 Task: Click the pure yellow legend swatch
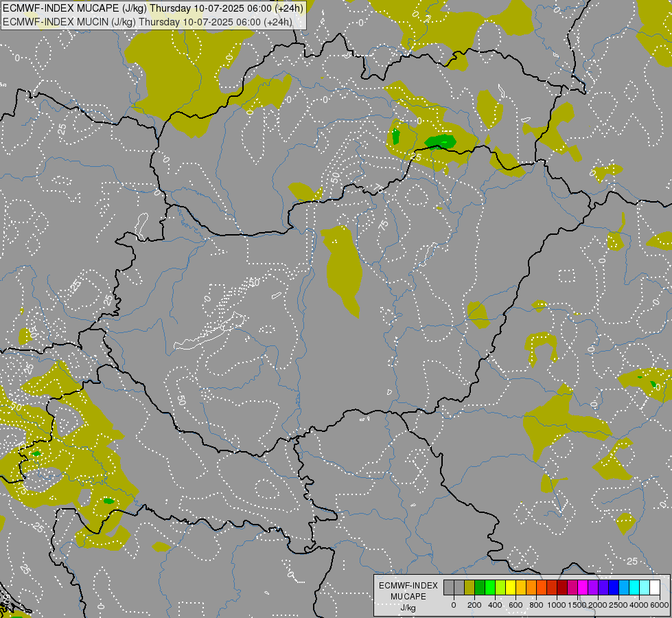pos(511,587)
